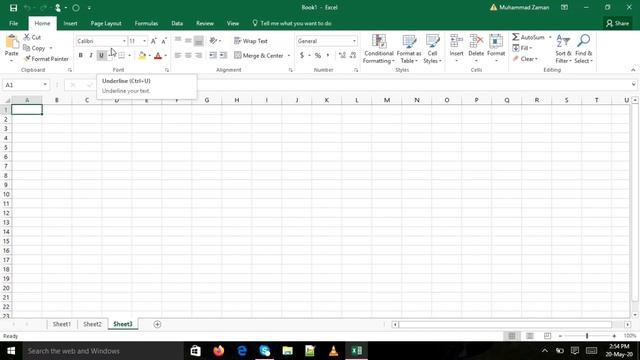Click the Decrease Decimal icon
The image size is (640, 360).
point(353,55)
